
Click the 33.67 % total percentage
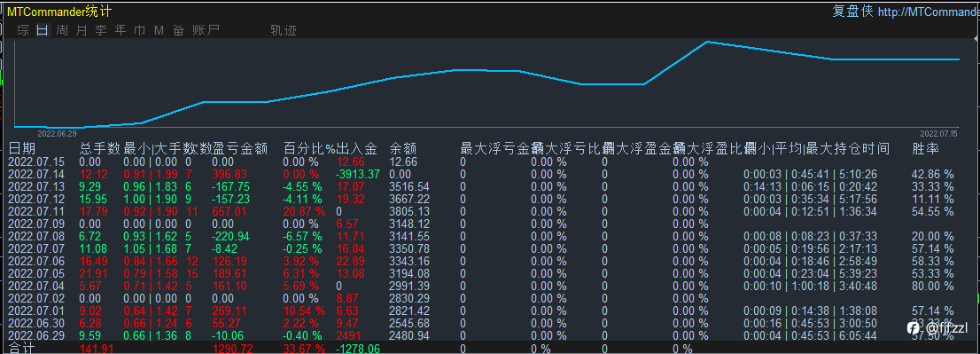pos(305,349)
